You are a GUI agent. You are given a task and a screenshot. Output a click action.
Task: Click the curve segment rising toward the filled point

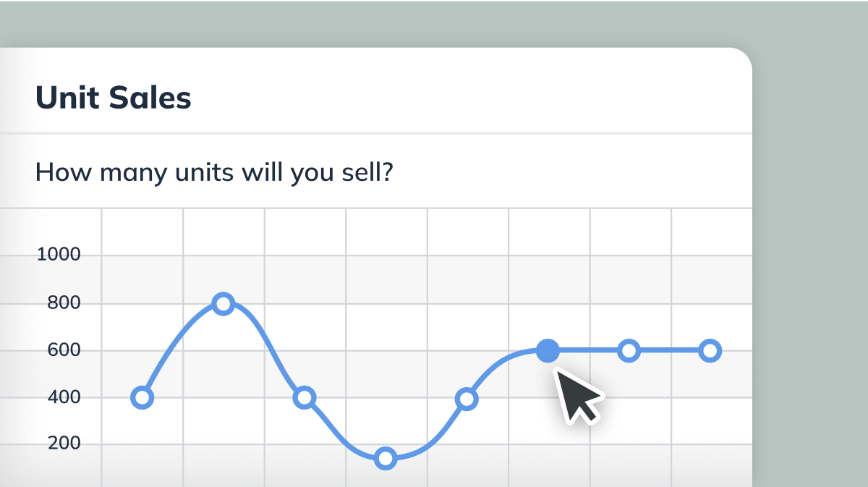click(x=506, y=365)
